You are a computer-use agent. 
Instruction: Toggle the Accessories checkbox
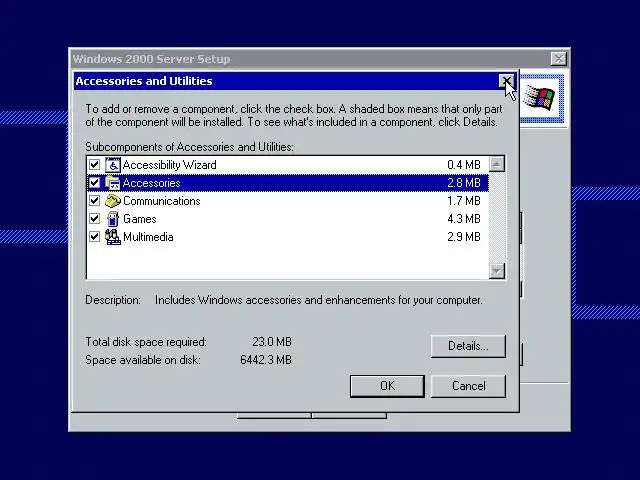coord(94,183)
